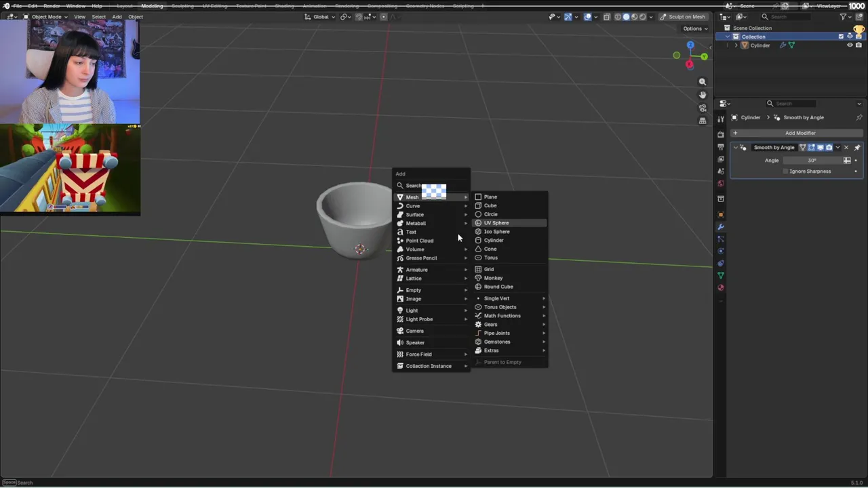The width and height of the screenshot is (868, 488).
Task: Disable Cylinder render camera icon
Action: point(859,45)
